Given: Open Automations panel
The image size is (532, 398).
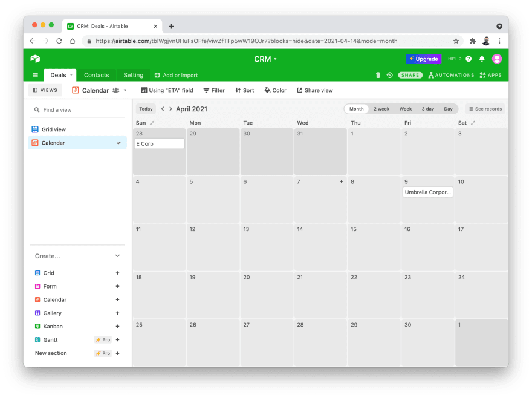Looking at the screenshot, I should [451, 75].
